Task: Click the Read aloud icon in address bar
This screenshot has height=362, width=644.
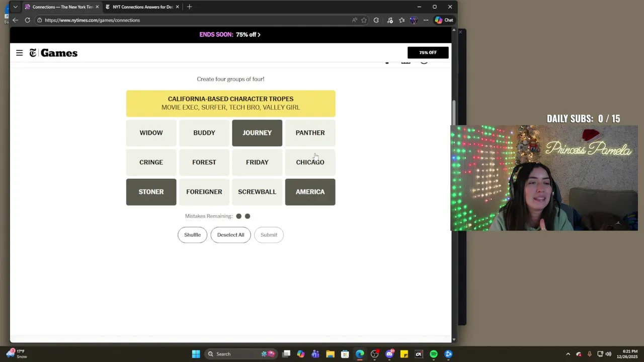Action: tap(355, 20)
